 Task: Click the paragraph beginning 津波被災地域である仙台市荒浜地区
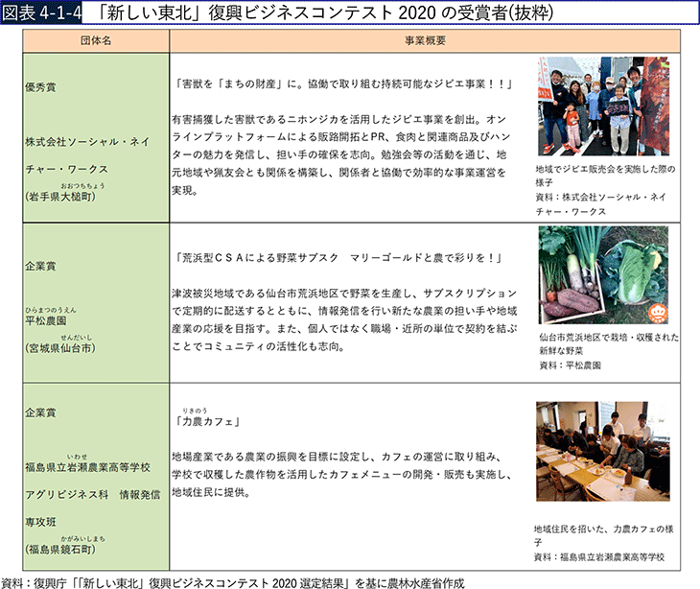[x=344, y=319]
